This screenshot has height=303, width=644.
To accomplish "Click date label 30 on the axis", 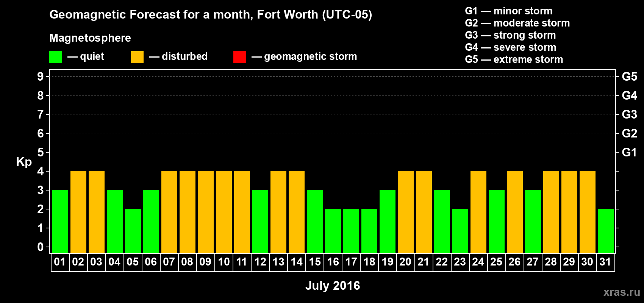I will (587, 262).
